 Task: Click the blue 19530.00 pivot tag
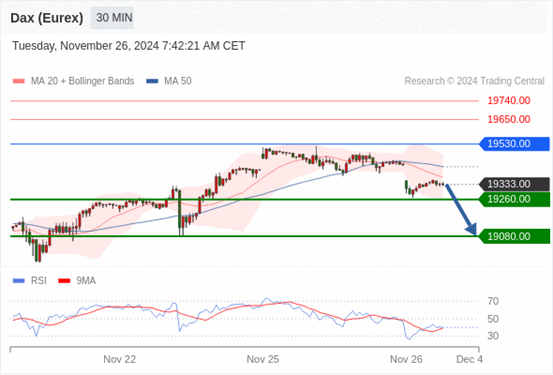(515, 144)
